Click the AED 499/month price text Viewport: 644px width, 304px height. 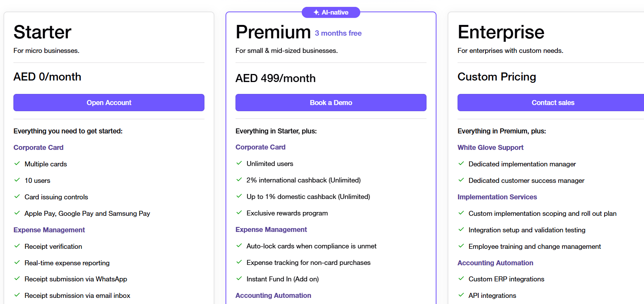click(x=276, y=78)
